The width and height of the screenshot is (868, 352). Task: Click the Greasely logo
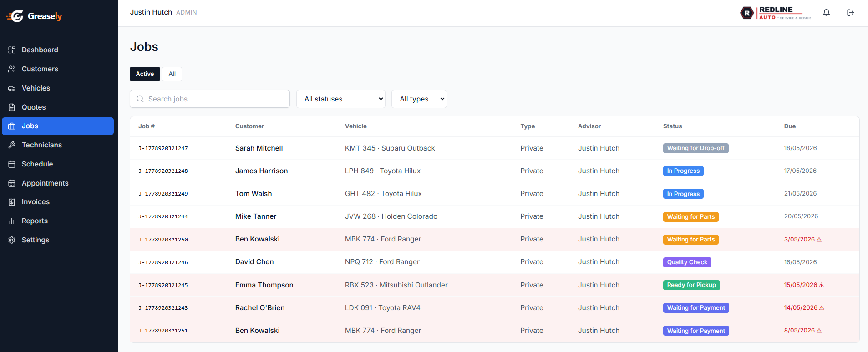pyautogui.click(x=34, y=16)
